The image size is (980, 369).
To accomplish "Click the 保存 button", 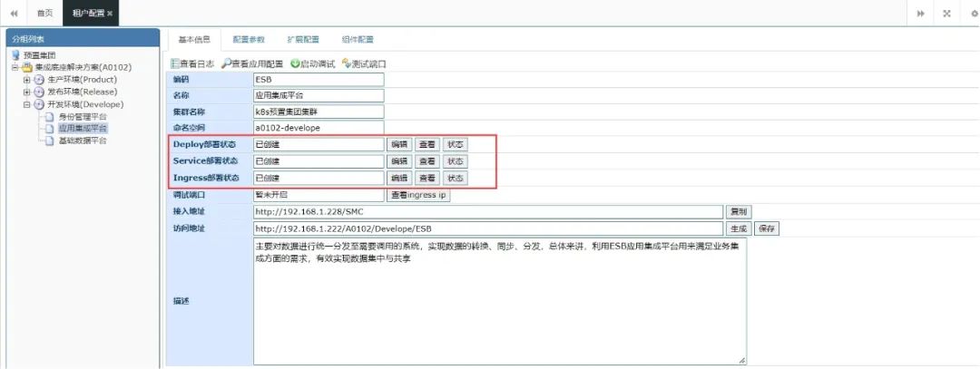I will tap(767, 228).
